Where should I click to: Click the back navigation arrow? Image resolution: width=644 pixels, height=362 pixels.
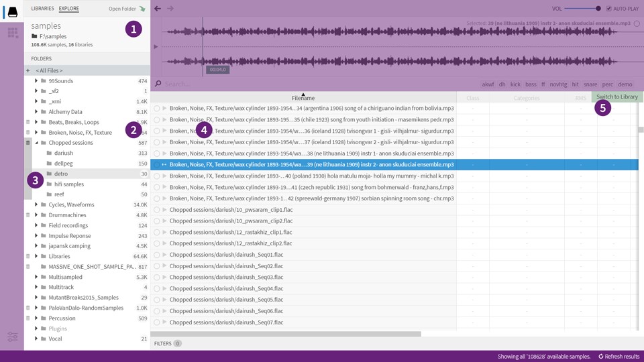(x=158, y=9)
